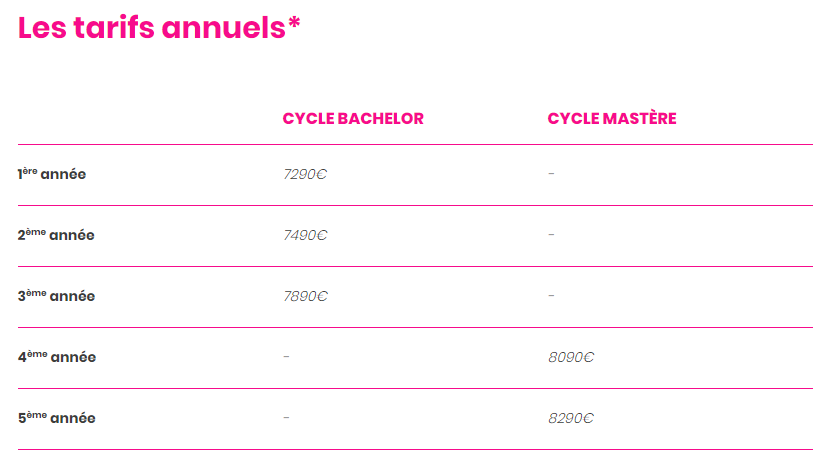Select the CYCLE MASTÈRE column header
This screenshot has width=825, height=464.
click(x=612, y=118)
